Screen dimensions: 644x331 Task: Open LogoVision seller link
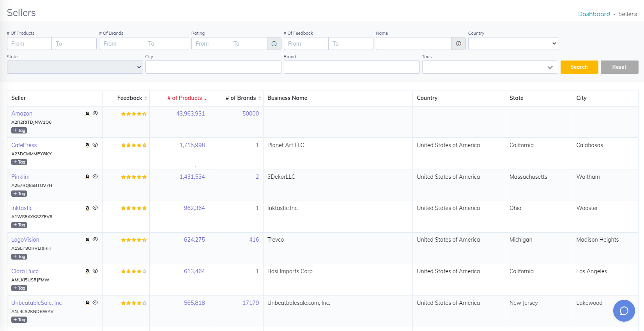[x=25, y=240]
